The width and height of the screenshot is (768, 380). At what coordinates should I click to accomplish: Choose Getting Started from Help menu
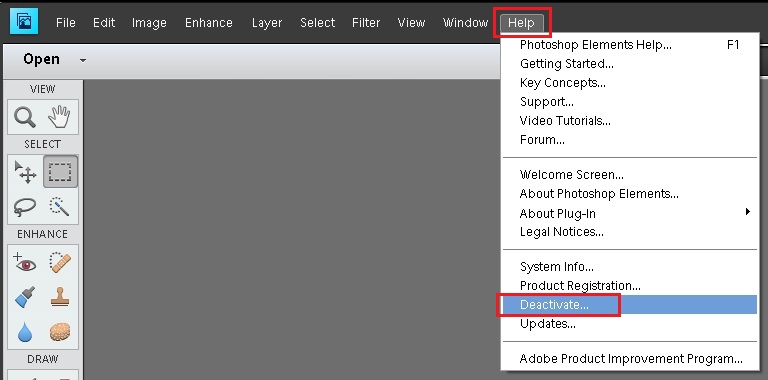click(x=629, y=64)
